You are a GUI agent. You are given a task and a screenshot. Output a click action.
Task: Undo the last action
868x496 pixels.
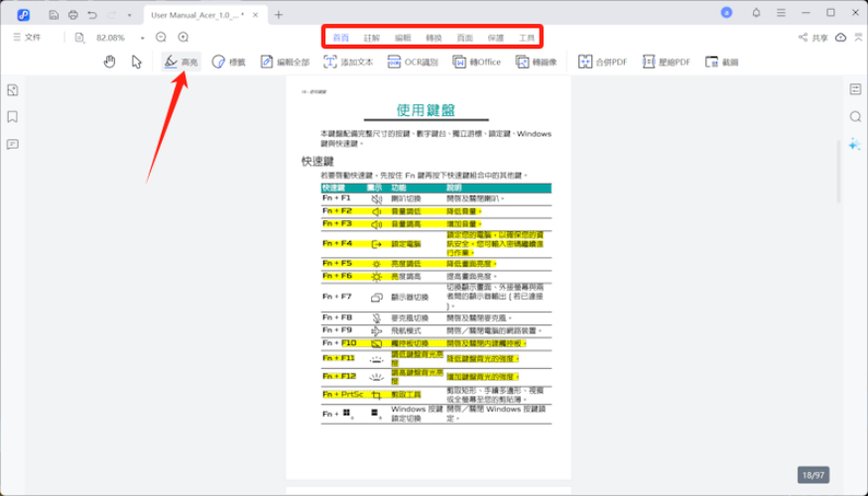[x=92, y=15]
